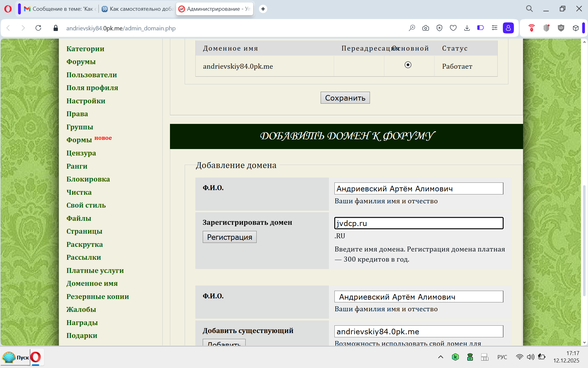Open the РУС language selector

pyautogui.click(x=502, y=357)
